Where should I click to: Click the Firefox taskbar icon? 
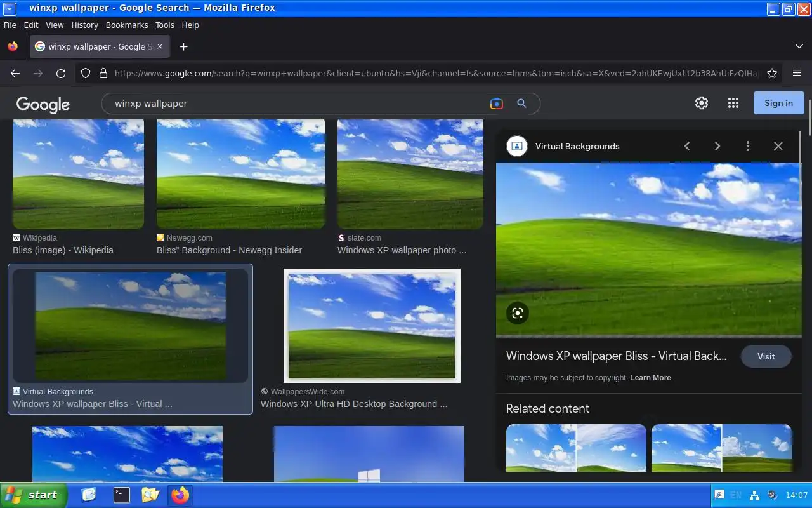(180, 495)
